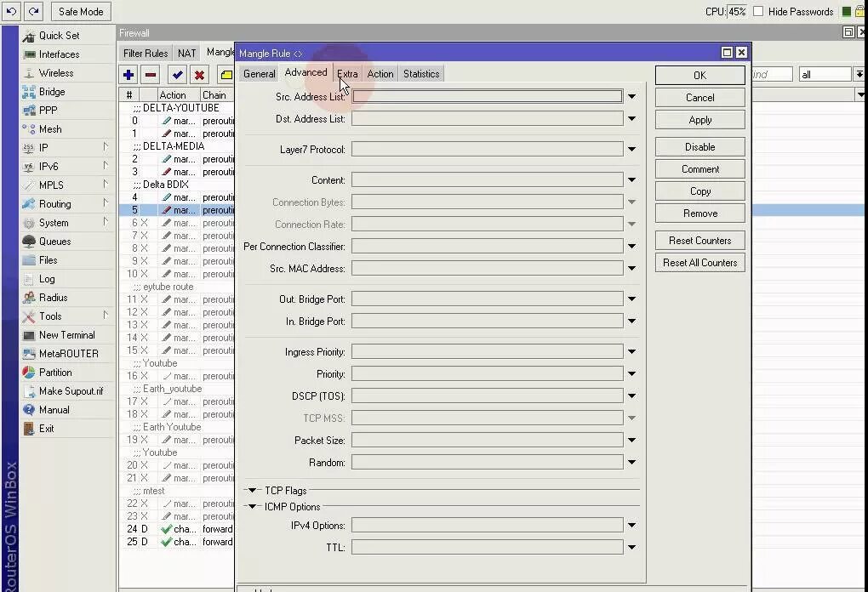
Task: Open MetaROUTER section
Action: click(69, 354)
